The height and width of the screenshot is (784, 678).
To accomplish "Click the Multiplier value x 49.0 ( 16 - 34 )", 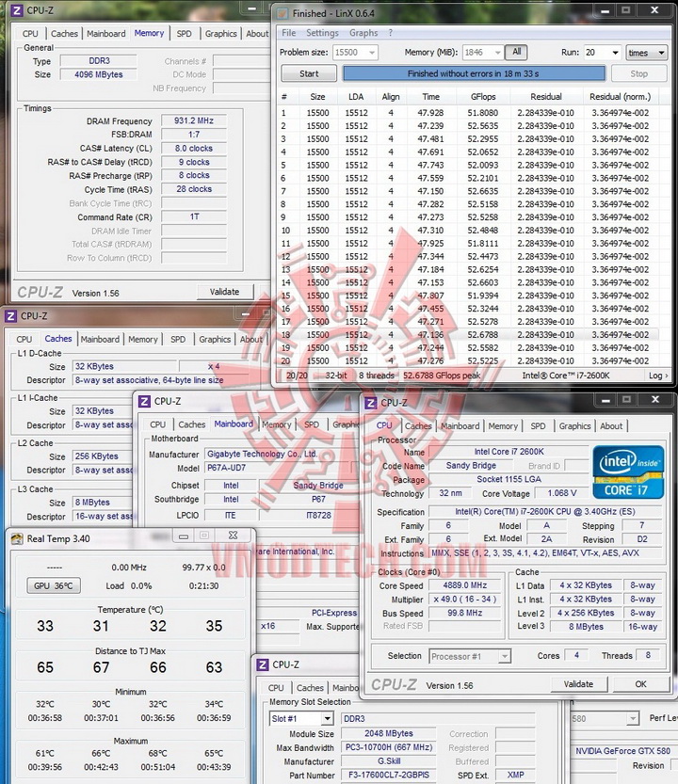I will 464,599.
